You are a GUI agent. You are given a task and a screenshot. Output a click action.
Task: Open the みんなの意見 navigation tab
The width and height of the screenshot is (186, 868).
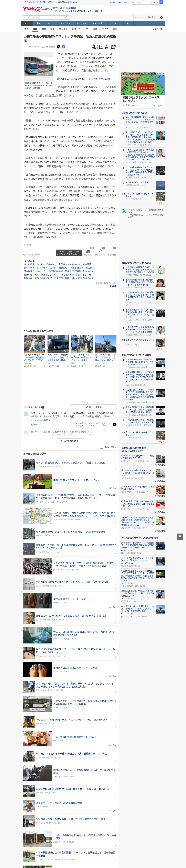(99, 24)
